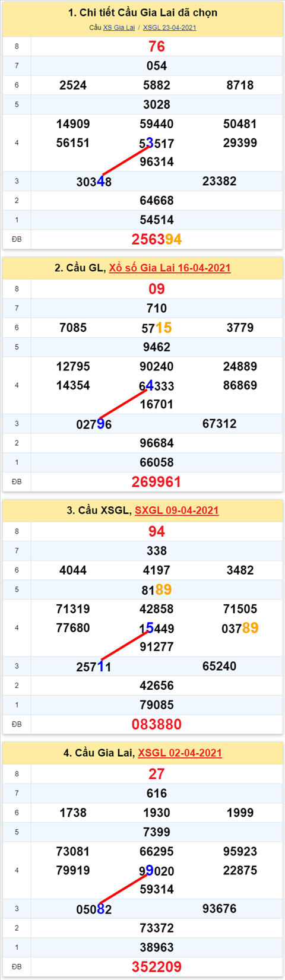Select the number 3028
This screenshot has height=980, width=285.
click(x=157, y=104)
